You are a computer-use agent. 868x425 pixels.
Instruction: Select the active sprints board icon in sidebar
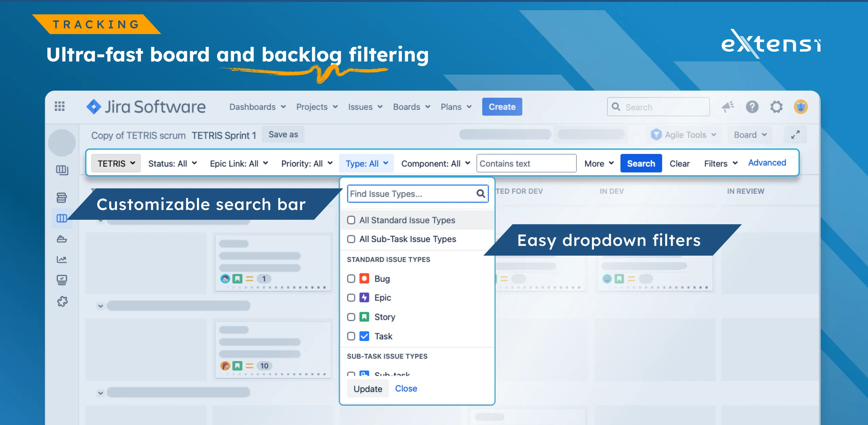coord(62,218)
